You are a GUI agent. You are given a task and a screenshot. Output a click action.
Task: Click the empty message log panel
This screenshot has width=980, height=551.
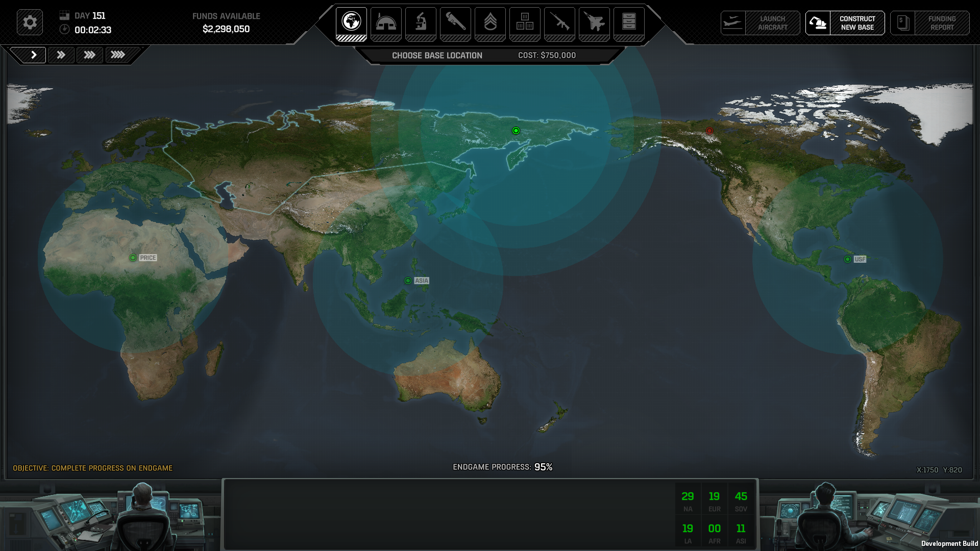coord(448,514)
